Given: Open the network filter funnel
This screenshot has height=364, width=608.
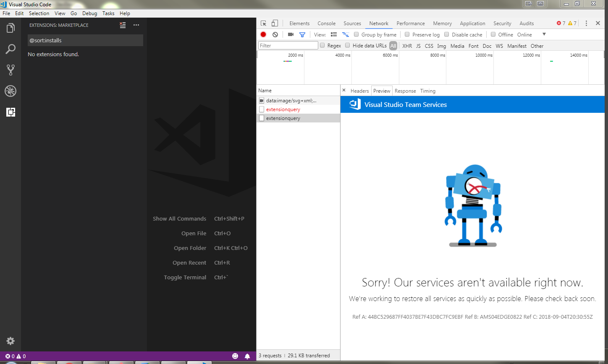Looking at the screenshot, I should tap(302, 34).
